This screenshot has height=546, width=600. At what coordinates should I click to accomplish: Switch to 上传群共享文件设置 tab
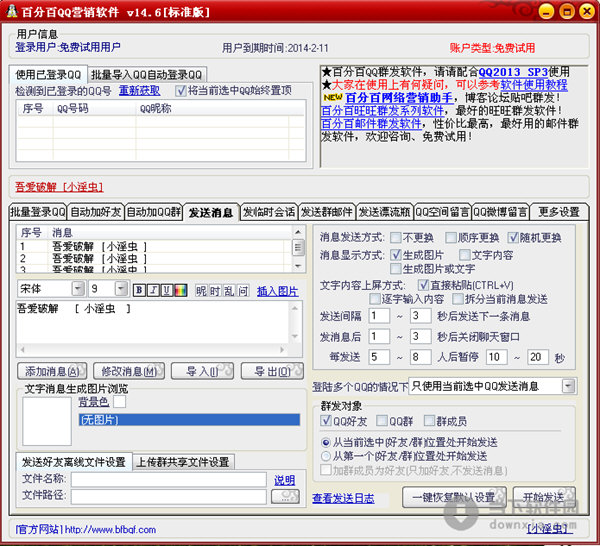(183, 462)
